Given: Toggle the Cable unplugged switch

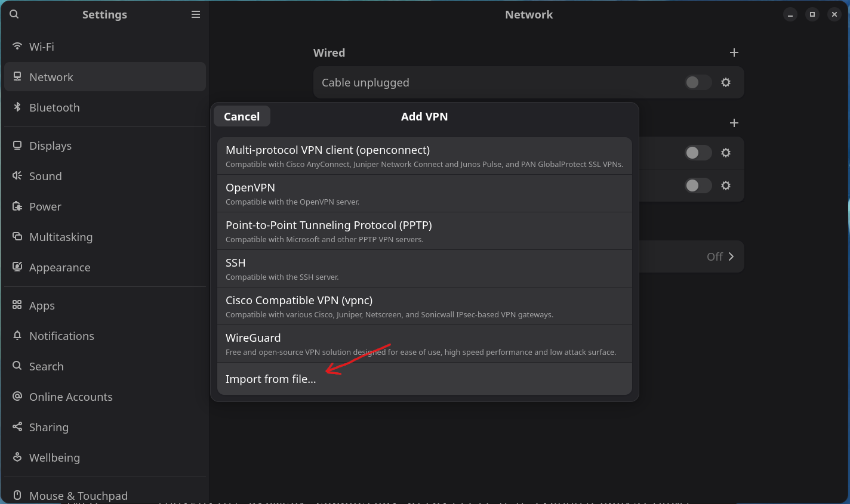Looking at the screenshot, I should tap(698, 82).
